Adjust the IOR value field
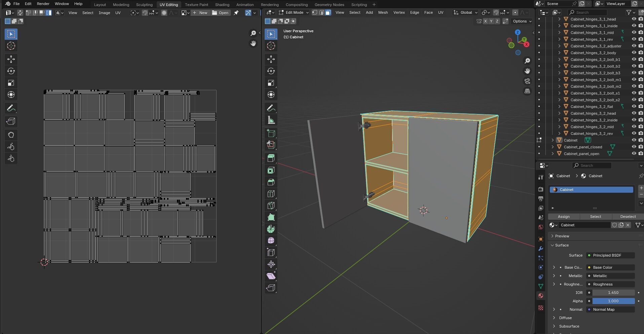Screen dimensions: 644x334 pos(613,293)
